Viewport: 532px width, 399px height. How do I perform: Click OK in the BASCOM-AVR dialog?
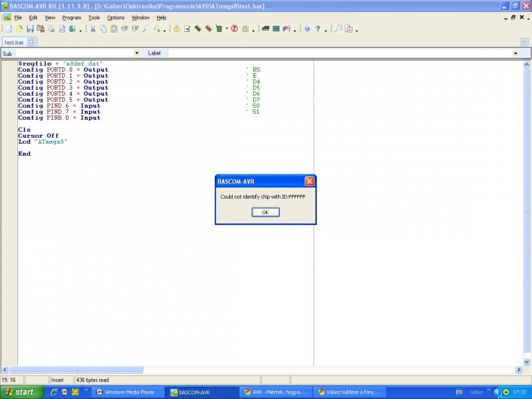tap(265, 212)
